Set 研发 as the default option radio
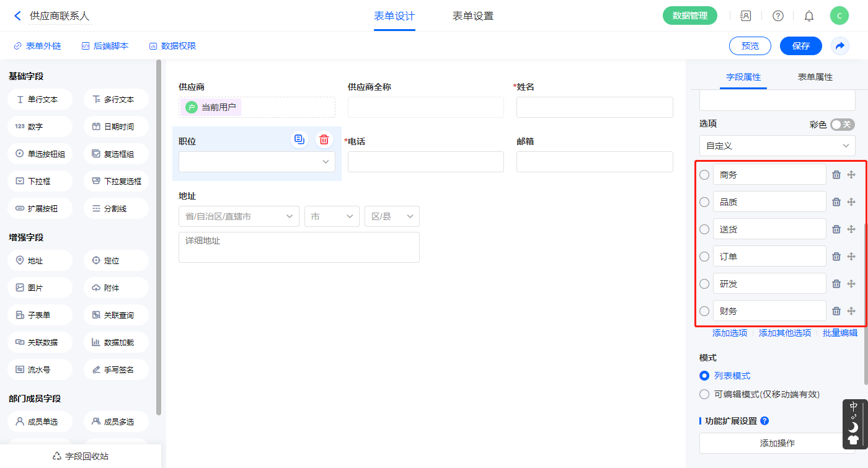This screenshot has height=468, width=868. point(704,284)
